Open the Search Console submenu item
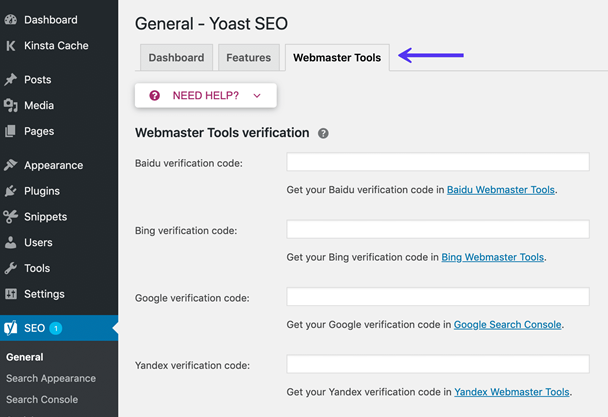This screenshot has width=608, height=417. pos(42,399)
